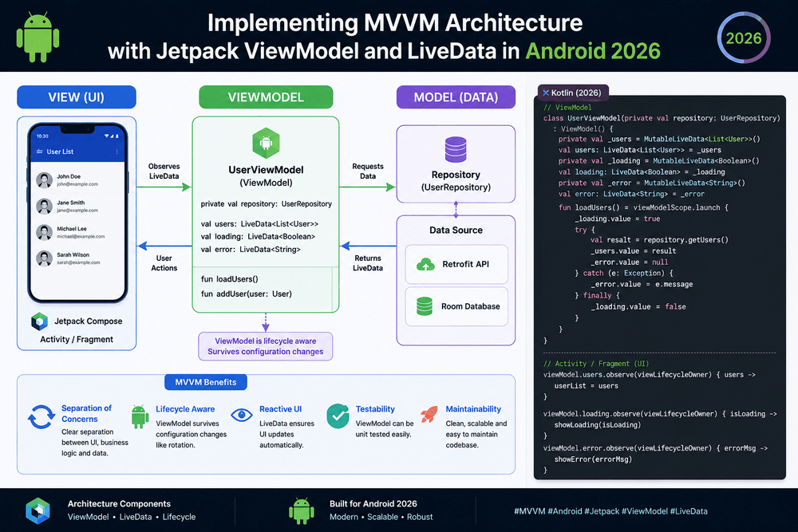Click the '// Activity / Fragment (UI)' code comment
Viewport: 798px width, 532px height.
pos(596,364)
